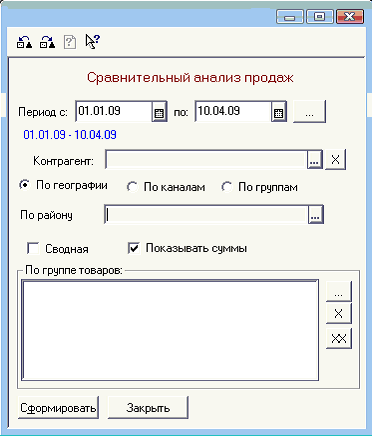Enable the Сводная checkbox

click(x=33, y=249)
